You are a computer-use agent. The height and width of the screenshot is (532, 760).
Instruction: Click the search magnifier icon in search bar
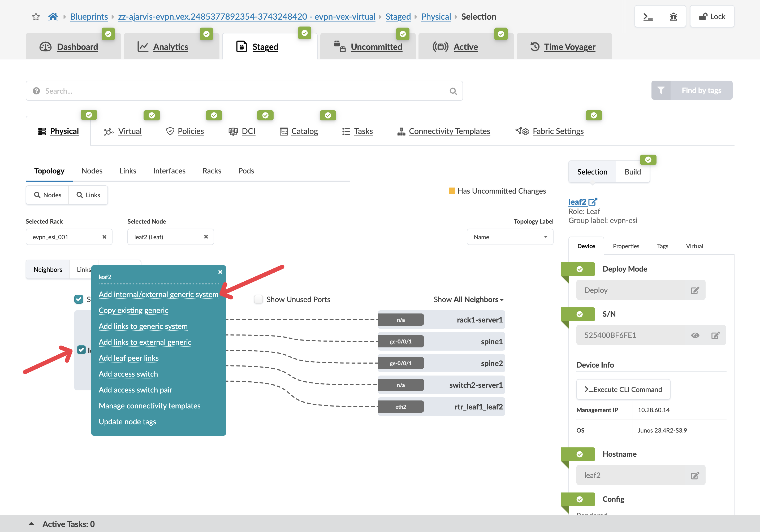pos(453,91)
